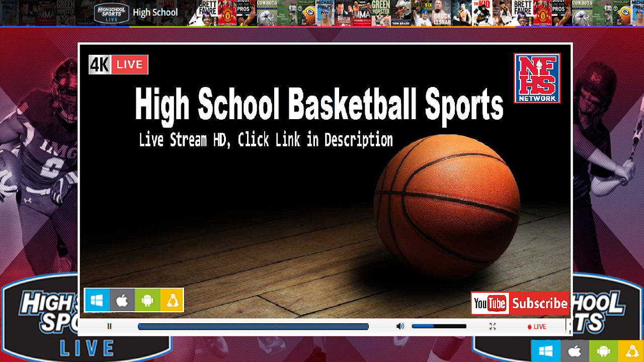644x362 pixels.
Task: Enter fullscreen with the expand icon
Action: pos(493,326)
